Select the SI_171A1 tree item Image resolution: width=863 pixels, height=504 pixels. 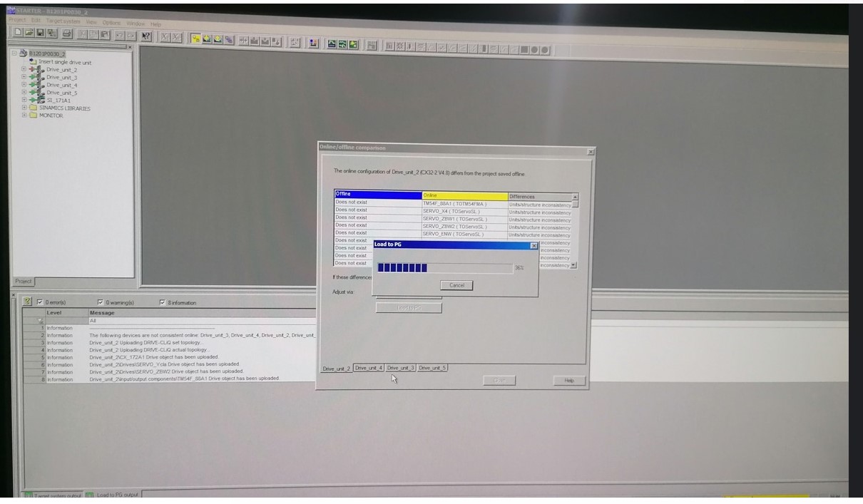tap(58, 101)
